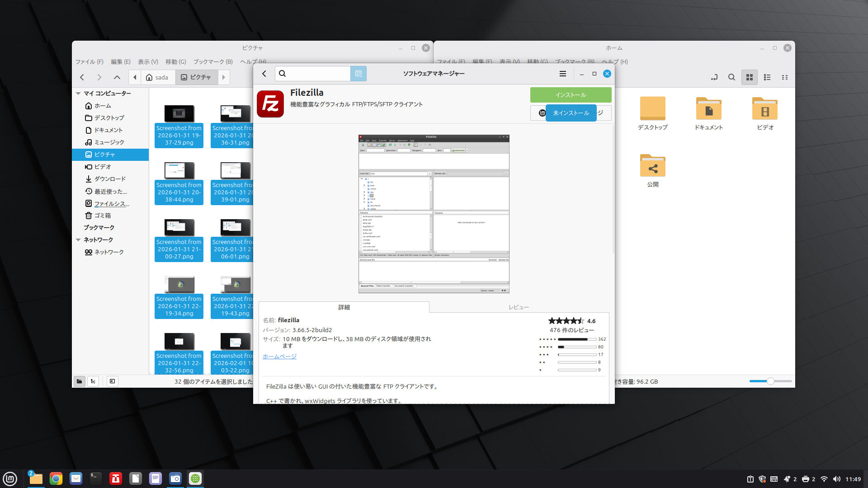Show the places view in the sidebar

pyautogui.click(x=79, y=381)
